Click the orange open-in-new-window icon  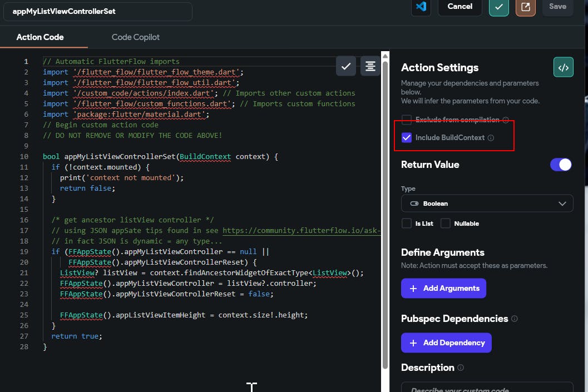click(525, 7)
